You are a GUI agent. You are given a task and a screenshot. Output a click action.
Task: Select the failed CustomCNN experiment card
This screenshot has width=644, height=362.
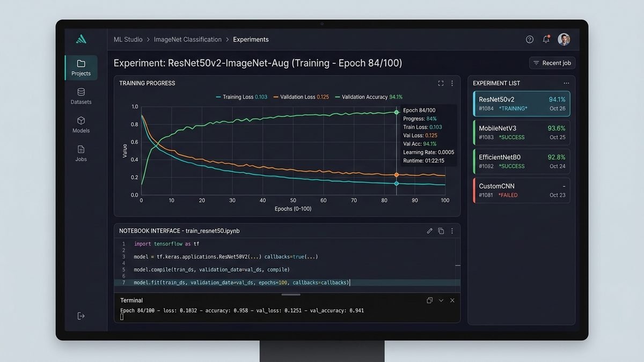[x=522, y=190]
